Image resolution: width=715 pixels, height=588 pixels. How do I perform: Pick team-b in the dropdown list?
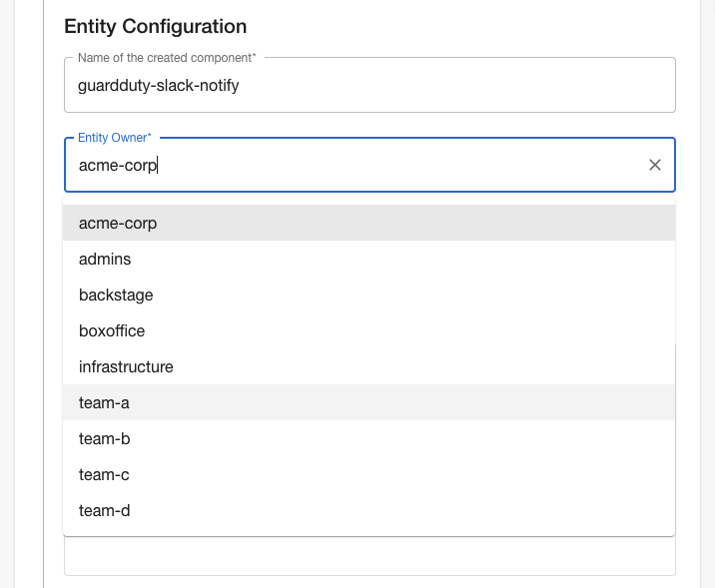[x=104, y=439]
